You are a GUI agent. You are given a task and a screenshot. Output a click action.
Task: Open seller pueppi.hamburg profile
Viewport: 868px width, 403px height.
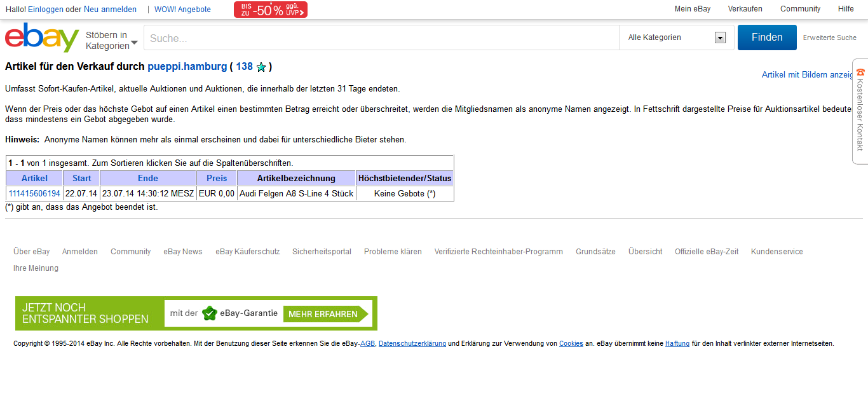point(187,66)
